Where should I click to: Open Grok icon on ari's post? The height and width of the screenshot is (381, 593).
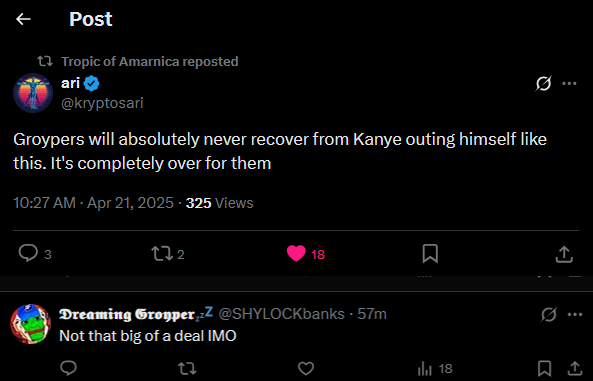543,83
